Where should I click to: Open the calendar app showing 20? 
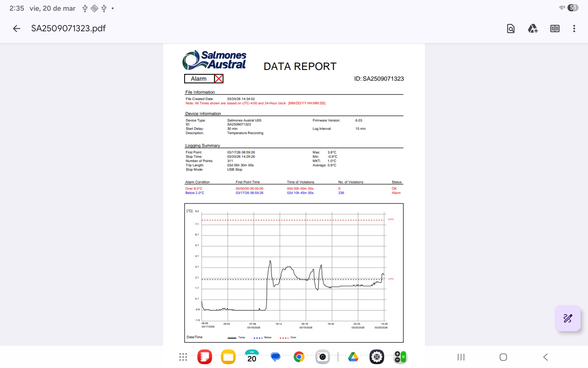point(252,357)
